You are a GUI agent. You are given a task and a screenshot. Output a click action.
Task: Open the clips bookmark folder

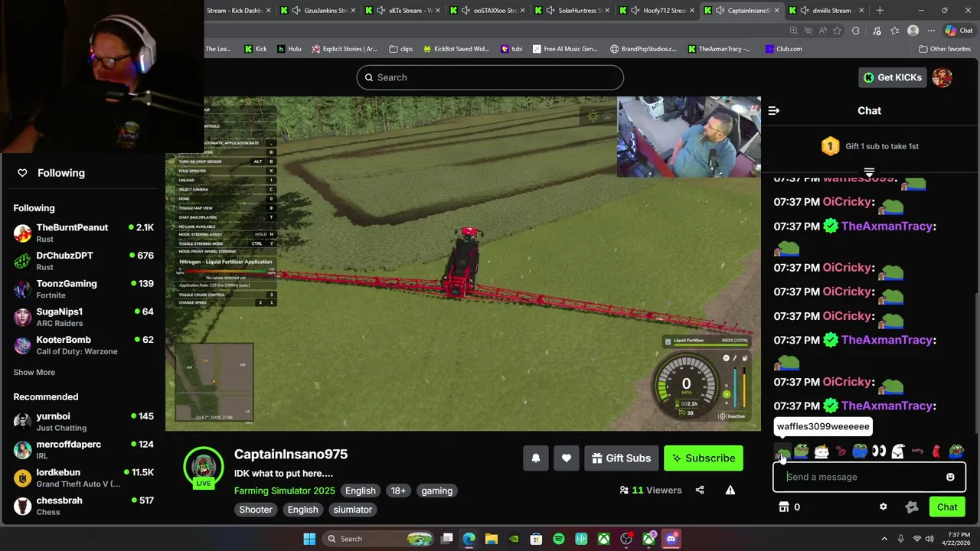pyautogui.click(x=401, y=49)
